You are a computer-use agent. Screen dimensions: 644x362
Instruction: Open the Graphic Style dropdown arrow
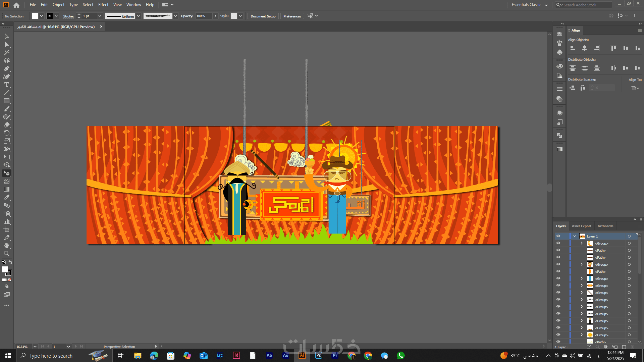[x=240, y=16]
